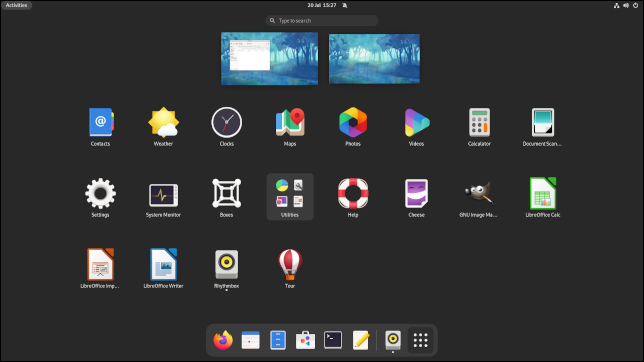This screenshot has width=644, height=362.
Task: Open the Settings gear app
Action: click(x=100, y=198)
